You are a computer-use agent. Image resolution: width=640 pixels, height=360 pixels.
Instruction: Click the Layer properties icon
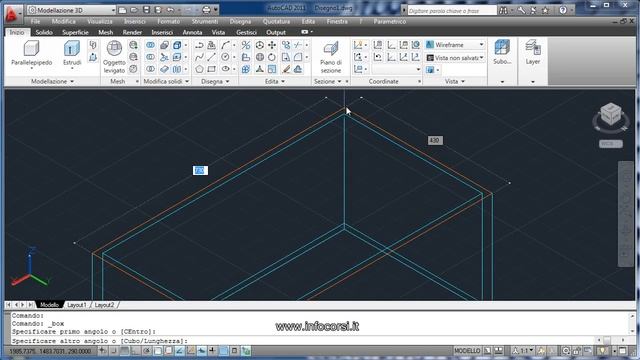tap(533, 47)
